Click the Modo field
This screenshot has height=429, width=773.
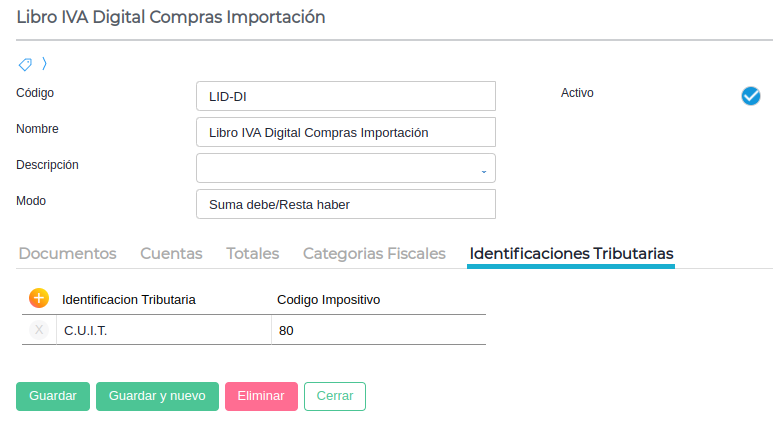[x=346, y=204]
